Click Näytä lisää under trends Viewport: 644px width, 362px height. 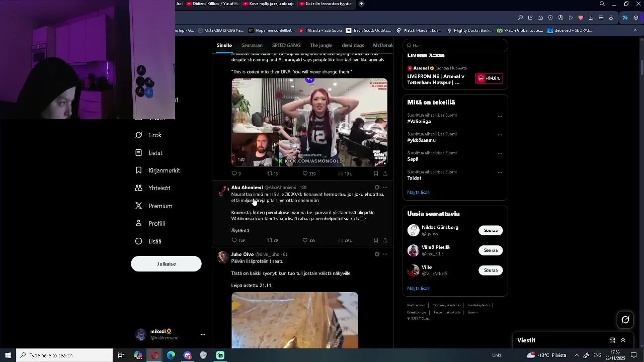tap(418, 193)
